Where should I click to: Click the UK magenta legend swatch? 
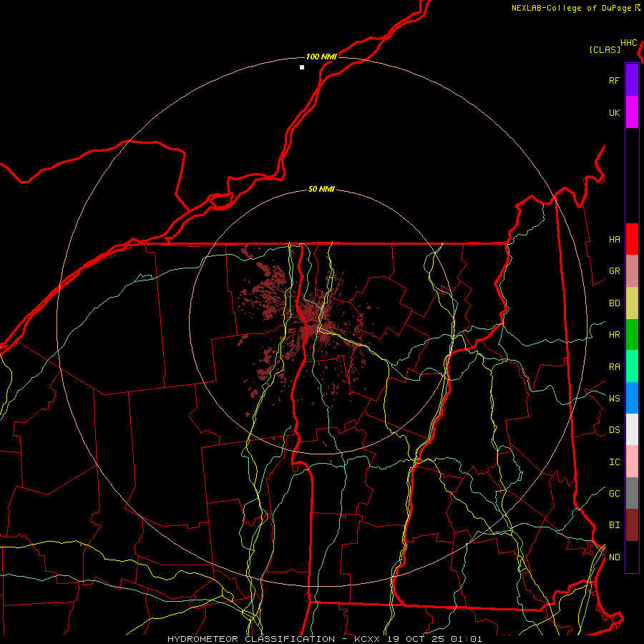(632, 112)
